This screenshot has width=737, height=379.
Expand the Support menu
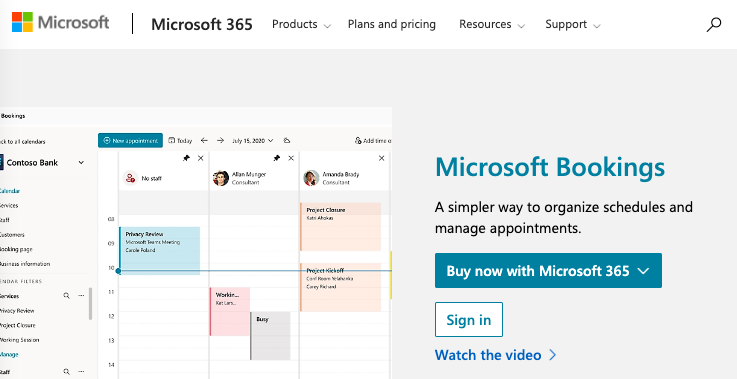coord(572,24)
